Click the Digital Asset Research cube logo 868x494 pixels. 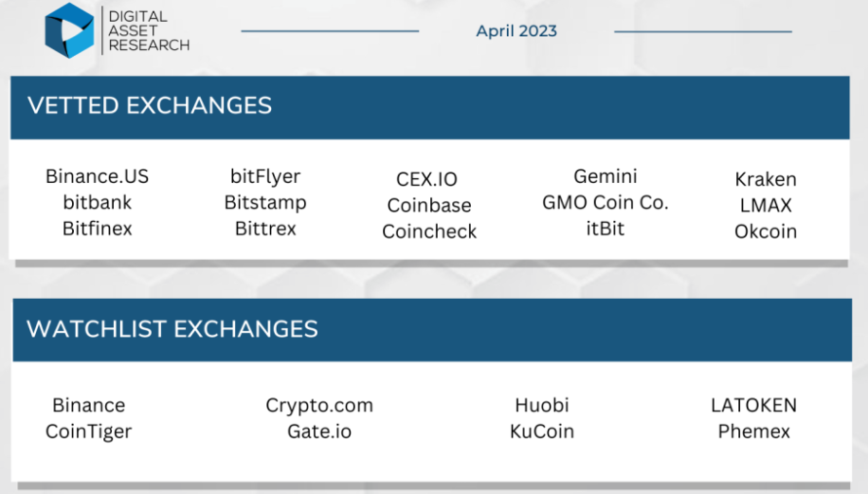click(69, 30)
